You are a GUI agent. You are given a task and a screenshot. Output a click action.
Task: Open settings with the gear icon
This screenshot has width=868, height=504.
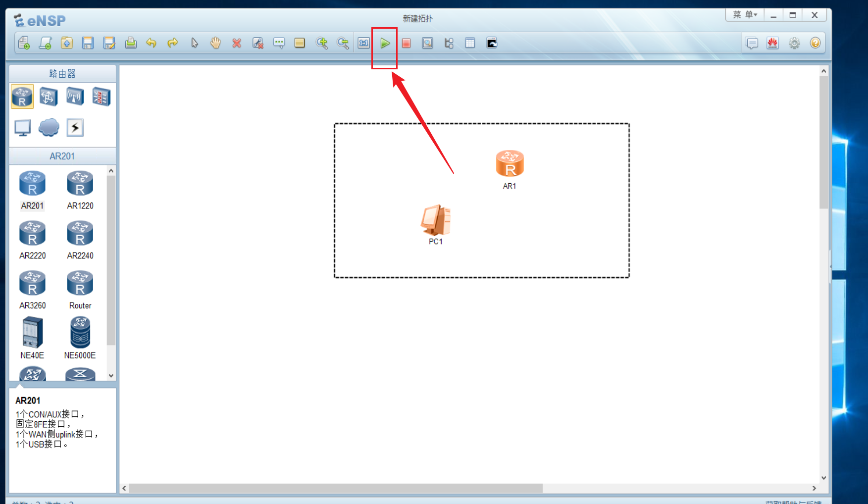pyautogui.click(x=794, y=43)
